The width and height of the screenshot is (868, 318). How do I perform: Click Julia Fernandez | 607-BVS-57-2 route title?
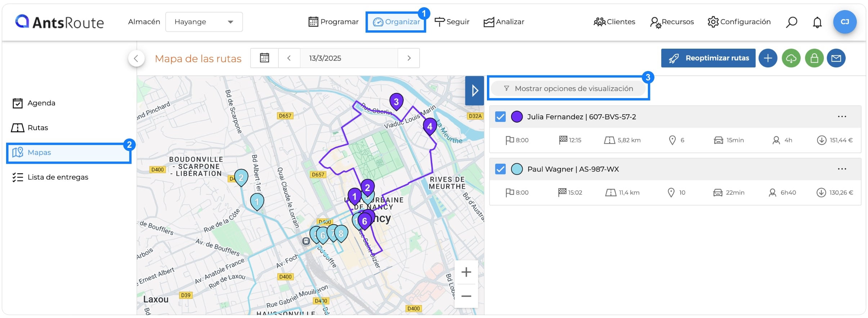tap(581, 117)
